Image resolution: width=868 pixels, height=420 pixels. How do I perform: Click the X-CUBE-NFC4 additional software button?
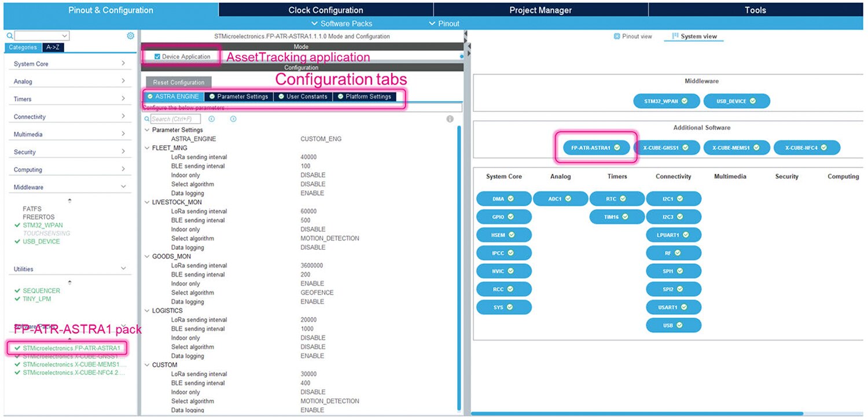click(807, 148)
